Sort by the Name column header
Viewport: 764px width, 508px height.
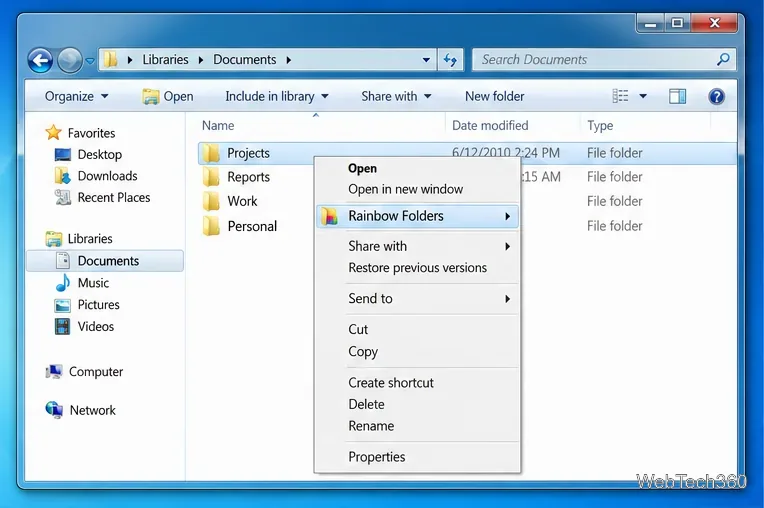(218, 126)
